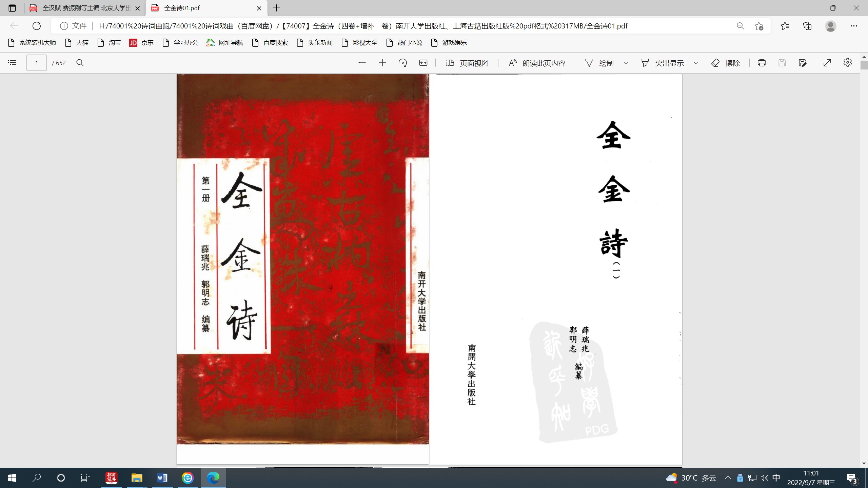The image size is (868, 488).
Task: Add this page to favorites
Action: pyautogui.click(x=759, y=26)
